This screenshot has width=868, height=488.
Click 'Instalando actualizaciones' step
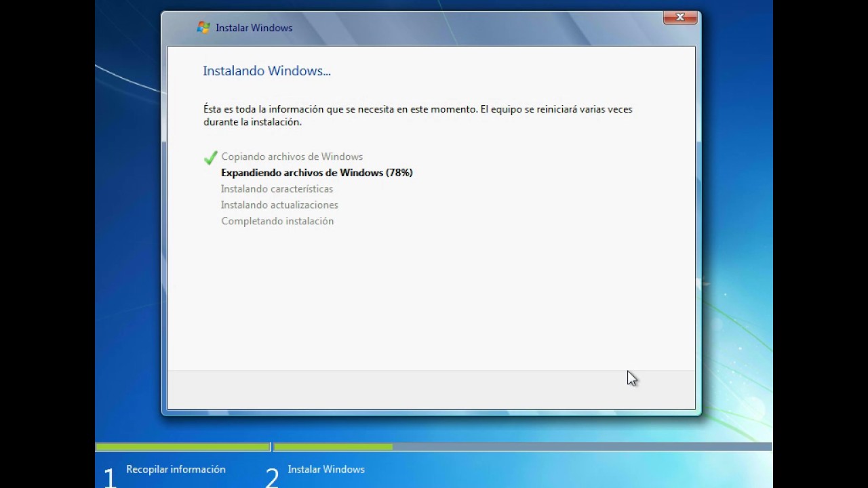click(279, 205)
